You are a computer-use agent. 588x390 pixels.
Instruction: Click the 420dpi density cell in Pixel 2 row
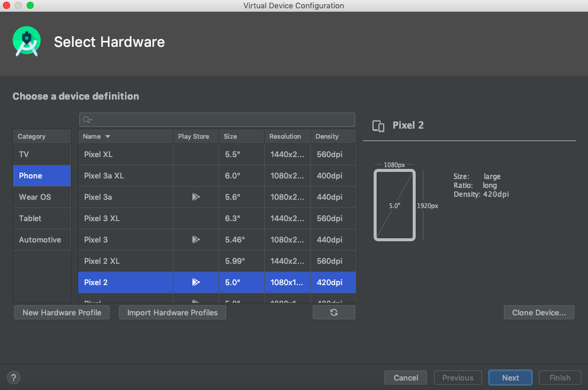[333, 282]
